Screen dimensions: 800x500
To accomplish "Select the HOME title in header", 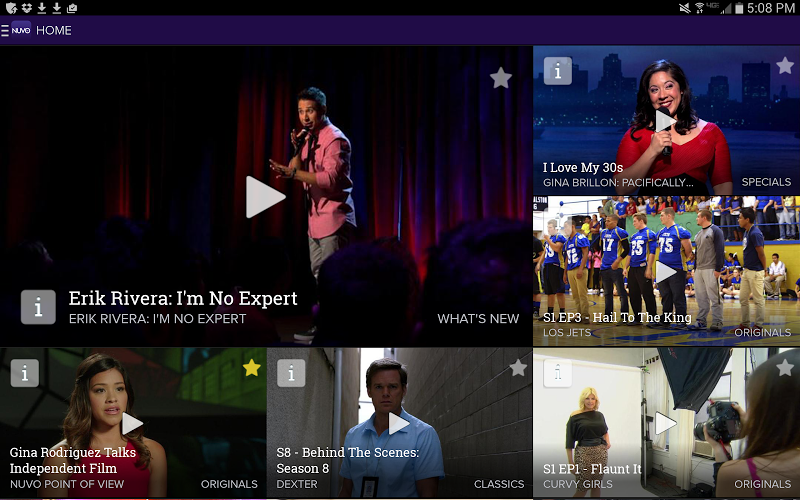I will 54,30.
